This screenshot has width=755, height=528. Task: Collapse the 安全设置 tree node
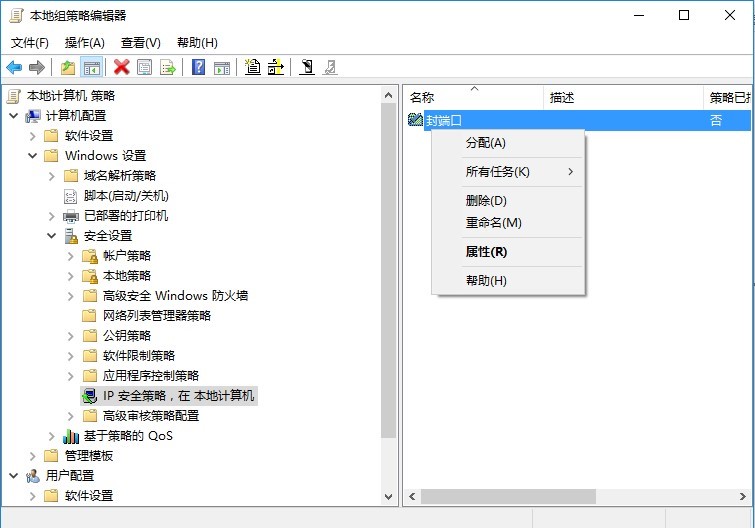click(x=52, y=236)
